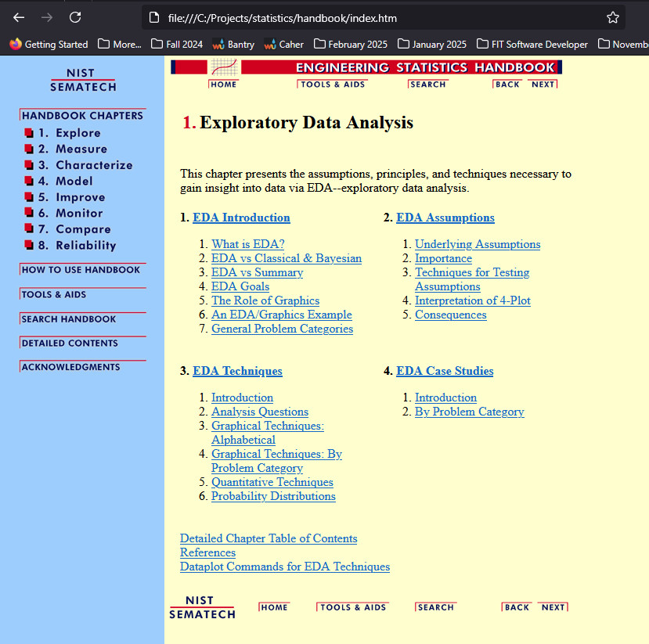Click BACK in top navigation bar
Viewport: 649px width, 644px height.
(x=507, y=85)
